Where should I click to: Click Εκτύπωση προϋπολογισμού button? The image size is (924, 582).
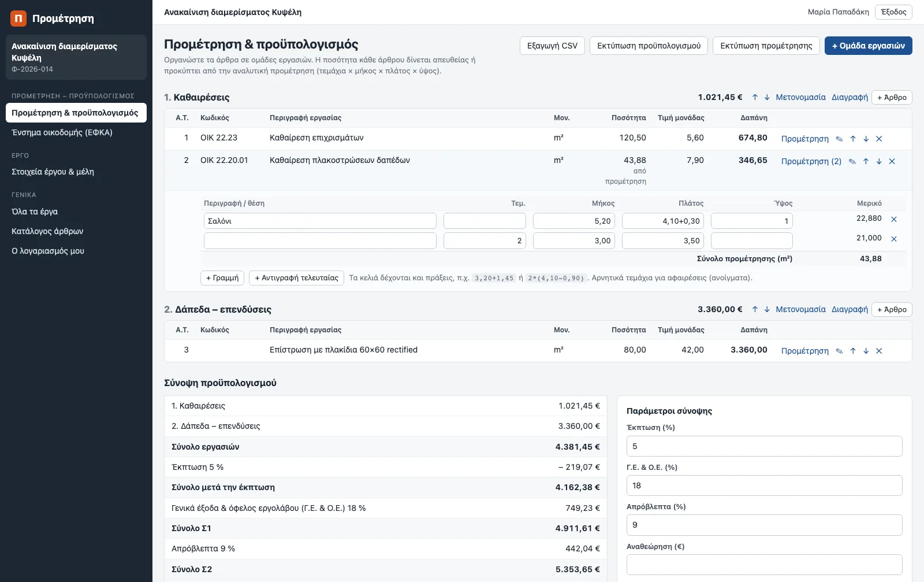point(649,46)
